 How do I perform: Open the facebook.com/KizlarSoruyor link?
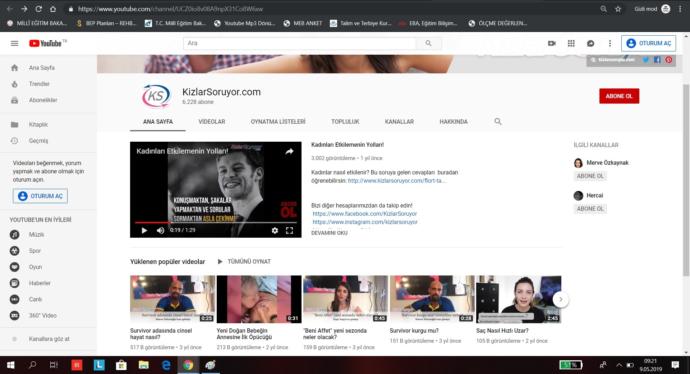(364, 213)
